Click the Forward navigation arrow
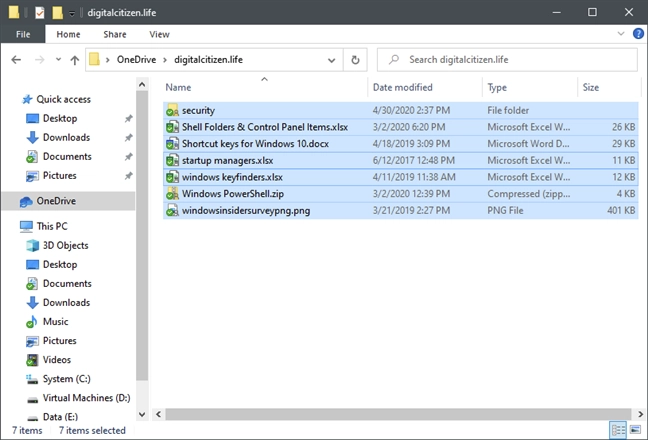This screenshot has width=648, height=440. [39, 60]
